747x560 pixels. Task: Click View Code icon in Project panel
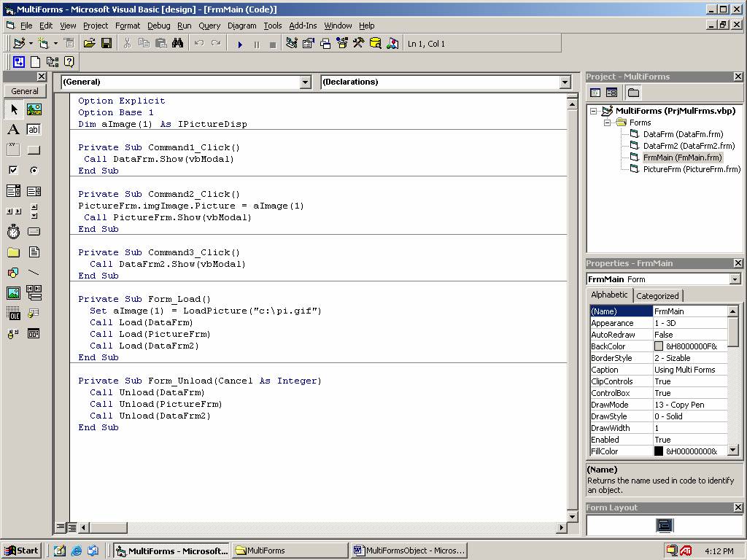[x=595, y=93]
